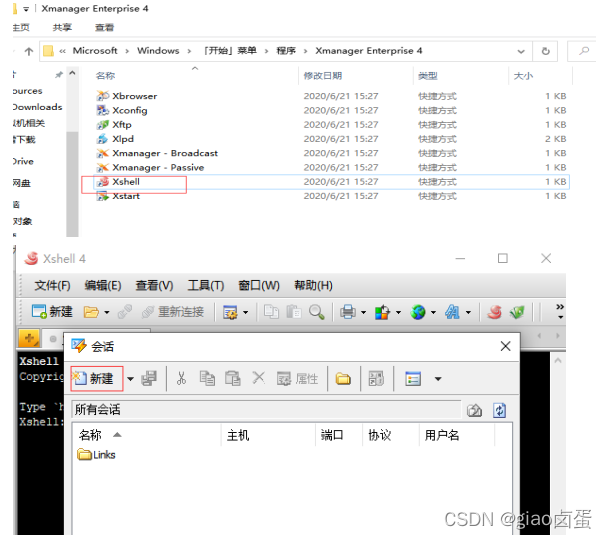The width and height of the screenshot is (607, 539).
Task: Open the 工具(T) menu
Action: [x=206, y=286]
